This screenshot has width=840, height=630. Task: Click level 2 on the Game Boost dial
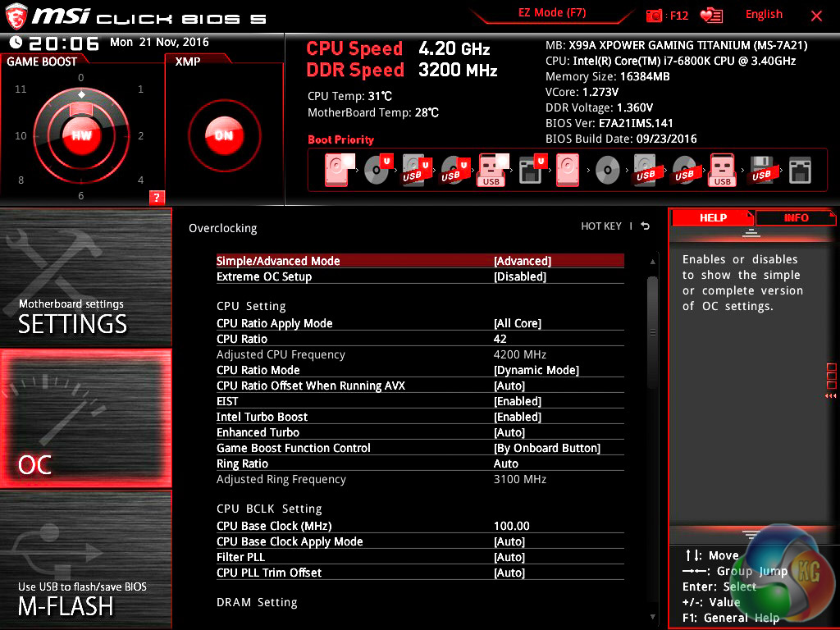[140, 135]
